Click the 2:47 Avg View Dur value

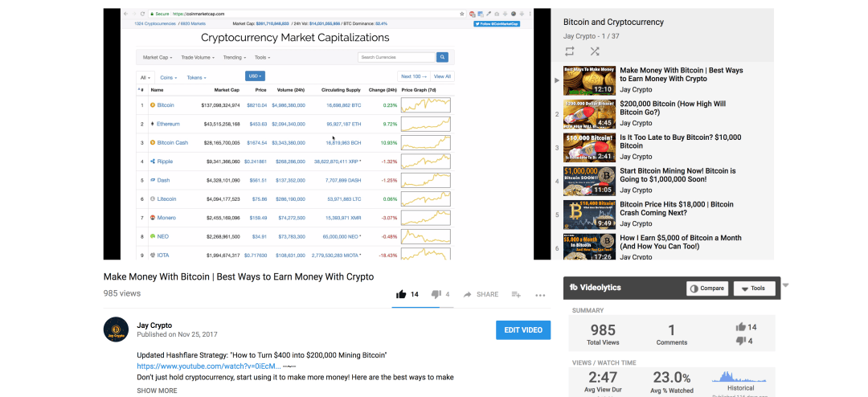tap(603, 378)
